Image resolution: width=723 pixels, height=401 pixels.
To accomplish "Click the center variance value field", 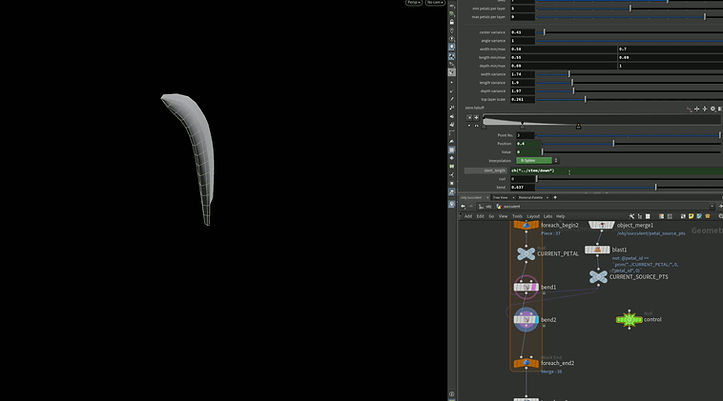I will point(522,32).
